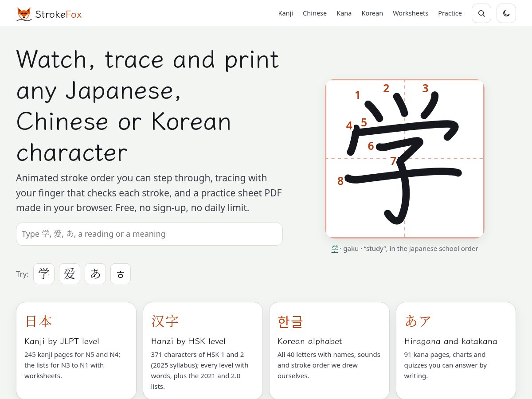Try the 爱 sample character button
This screenshot has height=399, width=532.
pos(70,274)
